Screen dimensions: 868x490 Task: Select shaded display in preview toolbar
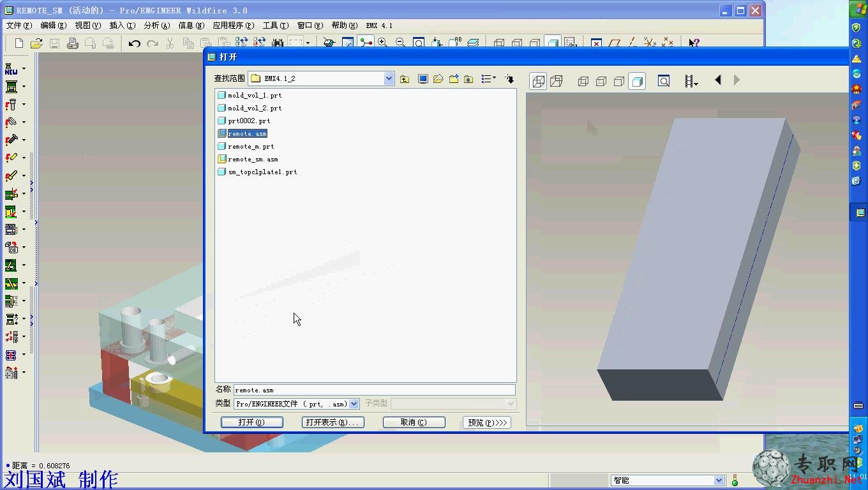tap(636, 81)
